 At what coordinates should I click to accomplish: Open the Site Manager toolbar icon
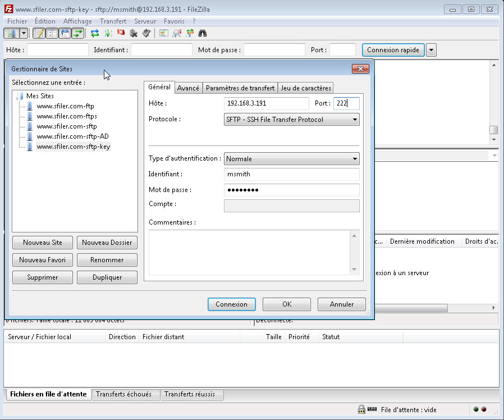[x=12, y=33]
